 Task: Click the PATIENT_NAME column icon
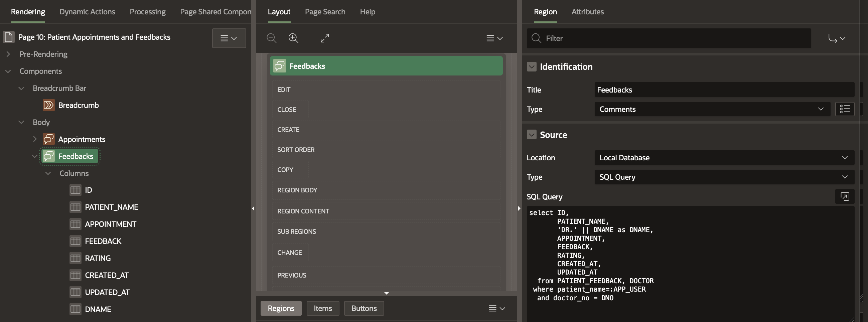(75, 207)
